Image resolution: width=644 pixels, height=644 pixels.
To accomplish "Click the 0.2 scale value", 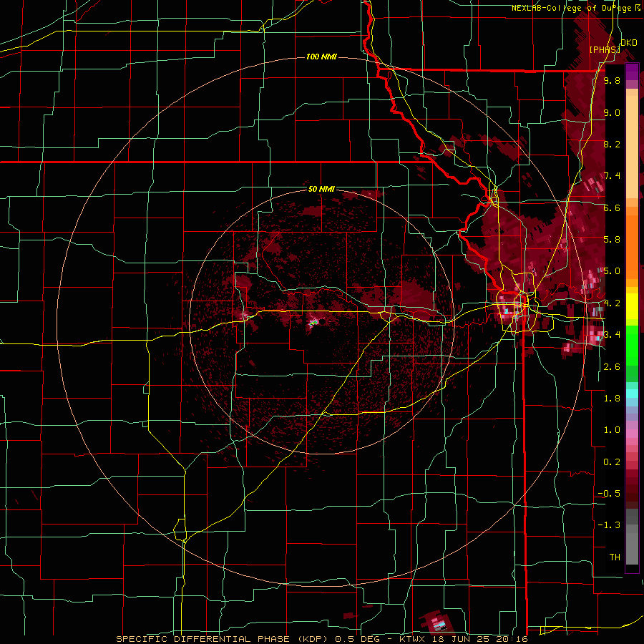I will click(x=612, y=462).
